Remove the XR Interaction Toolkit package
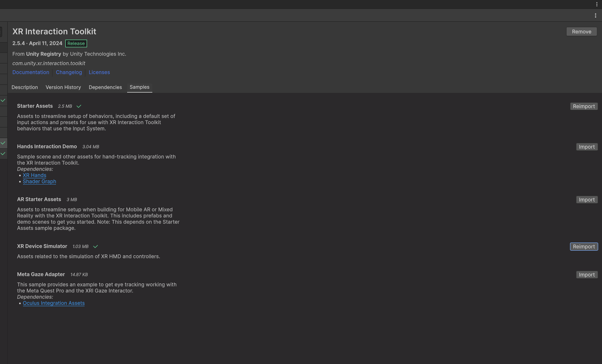This screenshot has height=364, width=602. pyautogui.click(x=582, y=32)
